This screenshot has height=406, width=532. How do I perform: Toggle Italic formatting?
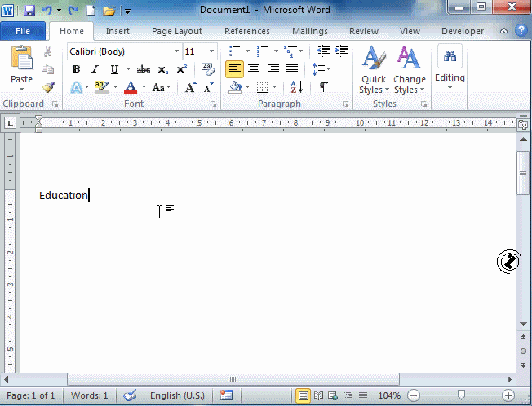pyautogui.click(x=95, y=69)
